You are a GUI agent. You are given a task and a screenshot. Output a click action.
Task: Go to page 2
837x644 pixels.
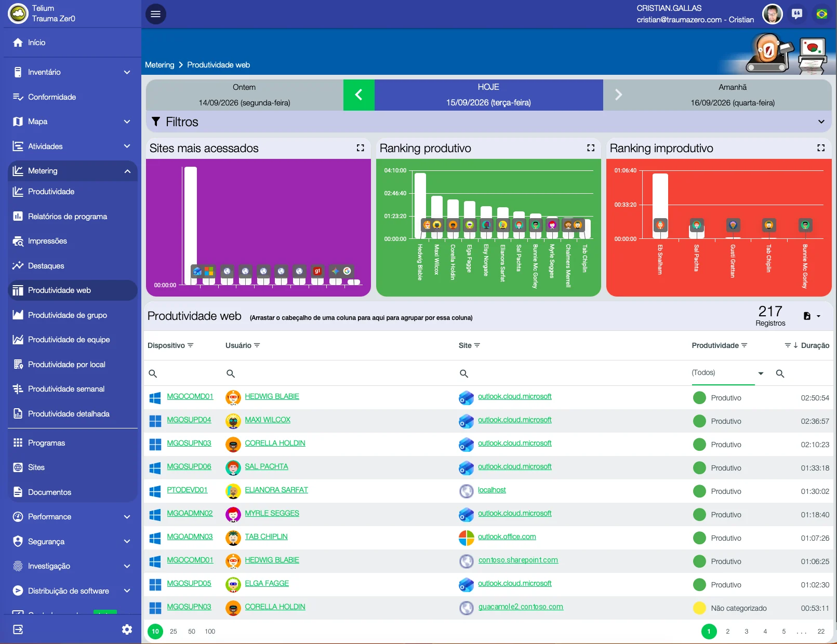pos(727,632)
